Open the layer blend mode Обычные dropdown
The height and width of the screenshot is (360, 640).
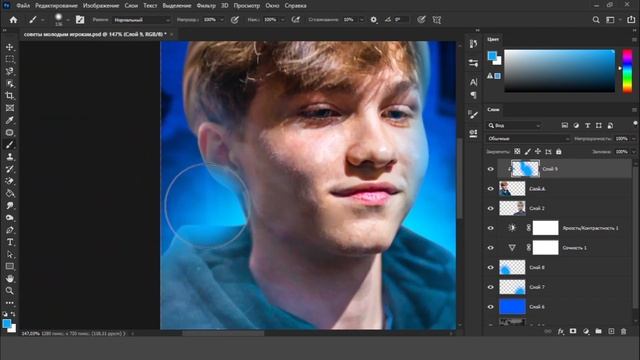click(x=528, y=139)
